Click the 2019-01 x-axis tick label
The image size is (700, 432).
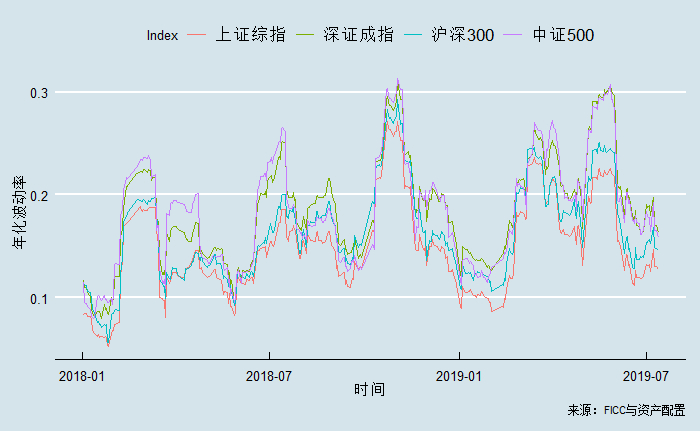point(459,376)
